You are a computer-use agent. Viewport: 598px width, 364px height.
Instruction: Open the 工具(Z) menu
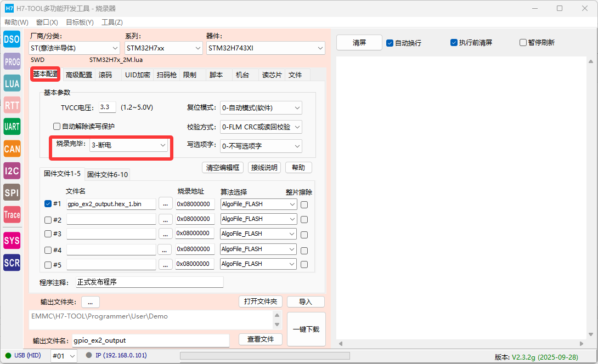coord(112,22)
